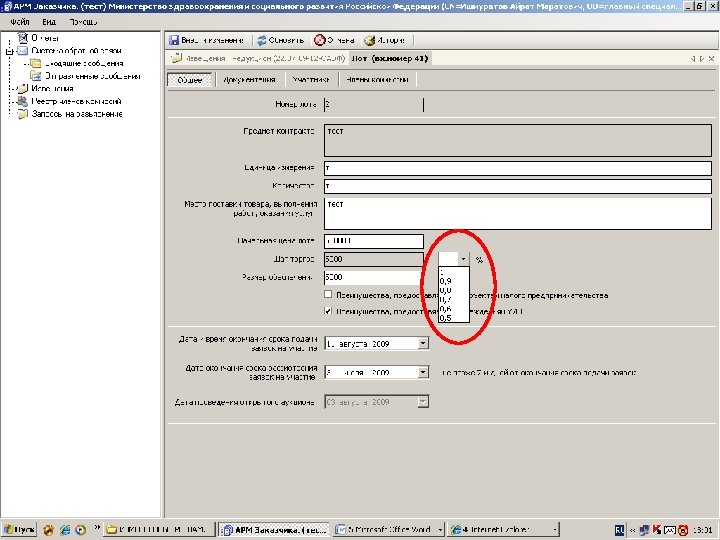Switch to the Internet Explorer taskbar group

click(x=504, y=530)
